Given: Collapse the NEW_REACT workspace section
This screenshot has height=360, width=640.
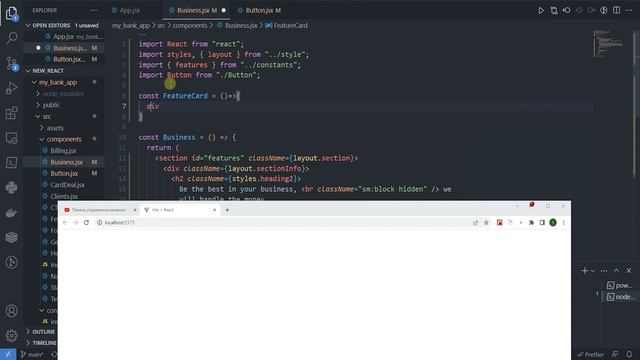Looking at the screenshot, I should tap(65, 71).
